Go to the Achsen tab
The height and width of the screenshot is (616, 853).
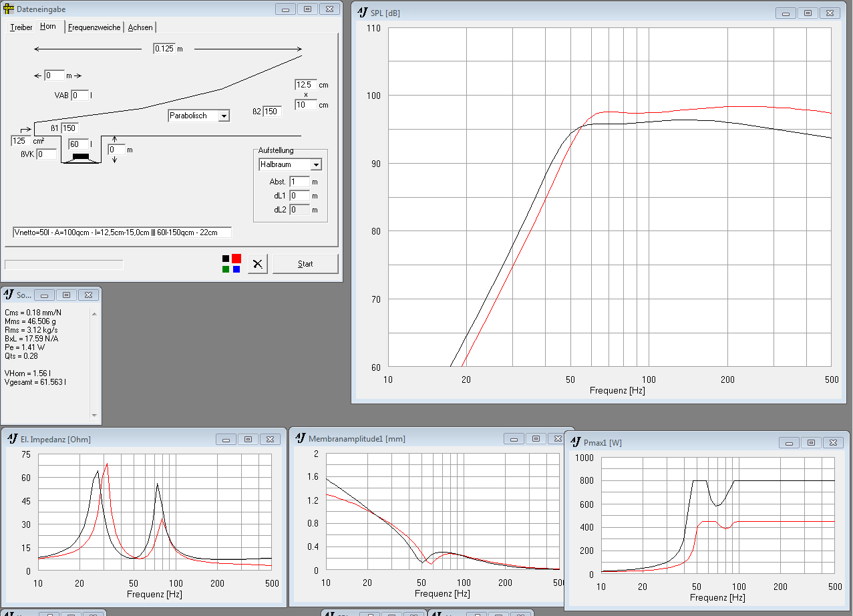click(140, 27)
